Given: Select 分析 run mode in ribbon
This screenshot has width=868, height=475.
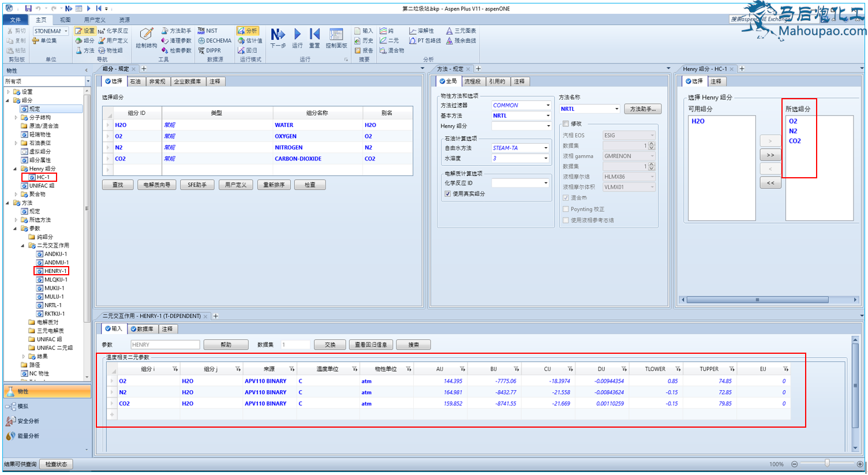Looking at the screenshot, I should 248,31.
